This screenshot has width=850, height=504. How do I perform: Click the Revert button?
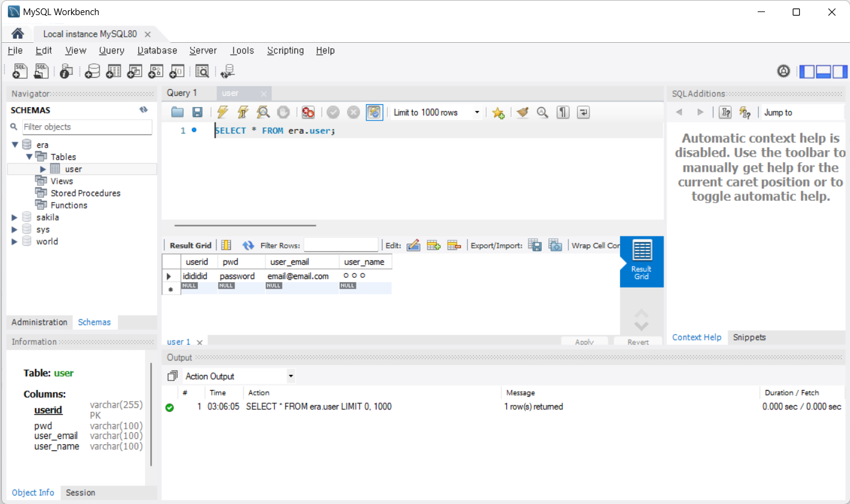click(638, 341)
